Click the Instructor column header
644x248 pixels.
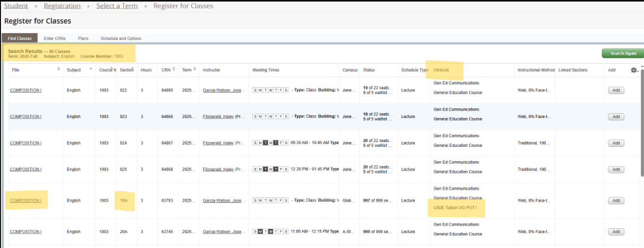pos(211,70)
